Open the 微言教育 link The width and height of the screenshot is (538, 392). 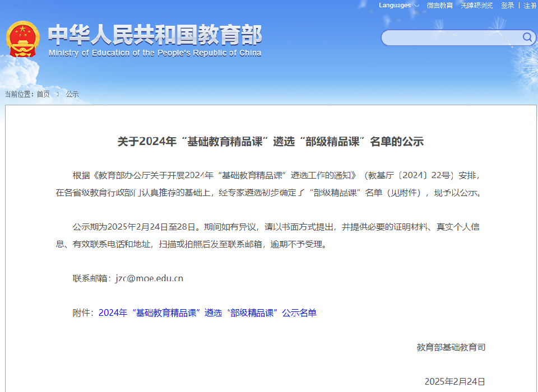pos(439,6)
